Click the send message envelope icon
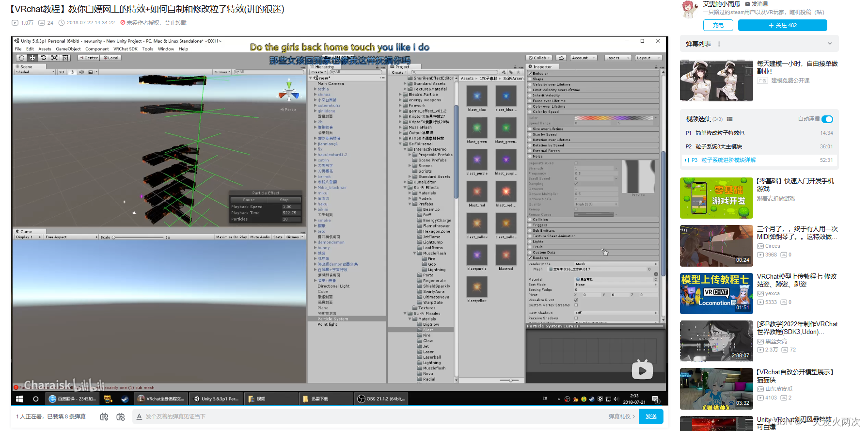Viewport: 868px width, 431px height. tap(747, 4)
